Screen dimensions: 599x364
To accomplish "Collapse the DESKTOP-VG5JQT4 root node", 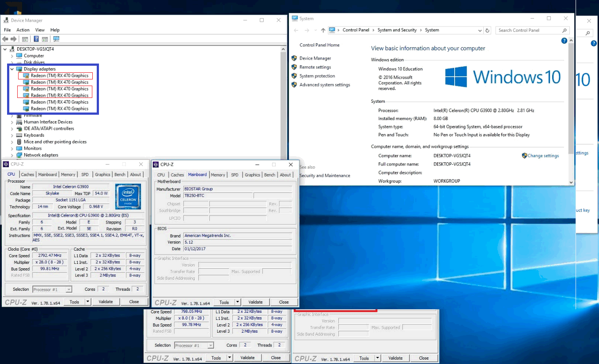I will click(x=5, y=49).
